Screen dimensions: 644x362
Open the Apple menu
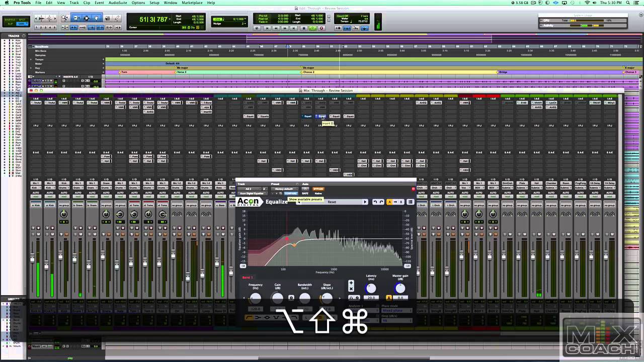7,3
